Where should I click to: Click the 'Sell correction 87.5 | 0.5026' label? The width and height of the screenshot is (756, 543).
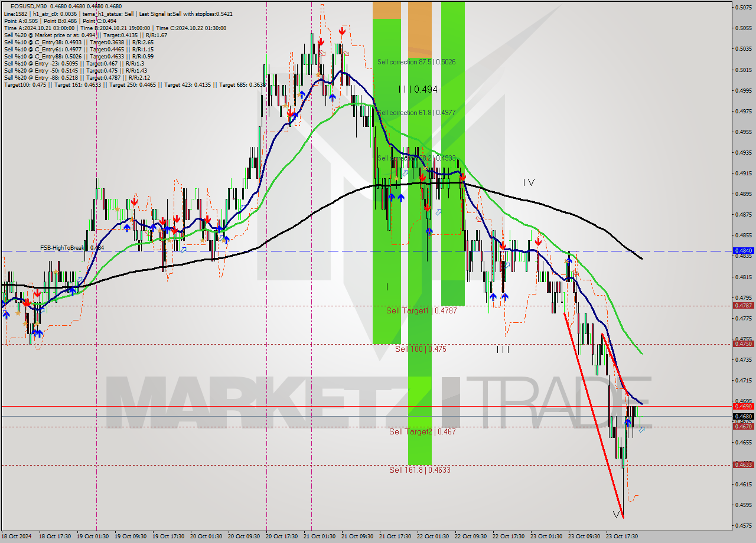coord(416,61)
